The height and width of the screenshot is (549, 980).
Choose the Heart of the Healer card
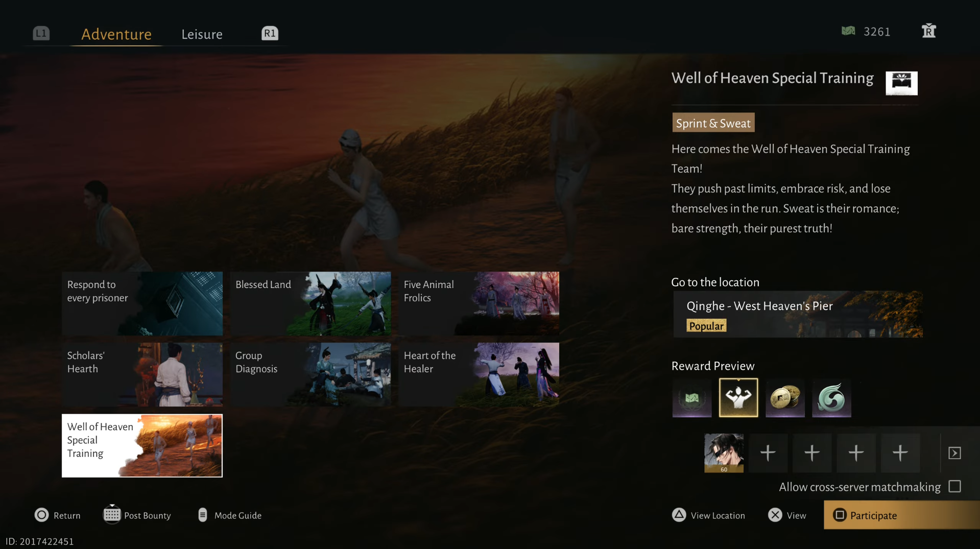click(x=479, y=374)
